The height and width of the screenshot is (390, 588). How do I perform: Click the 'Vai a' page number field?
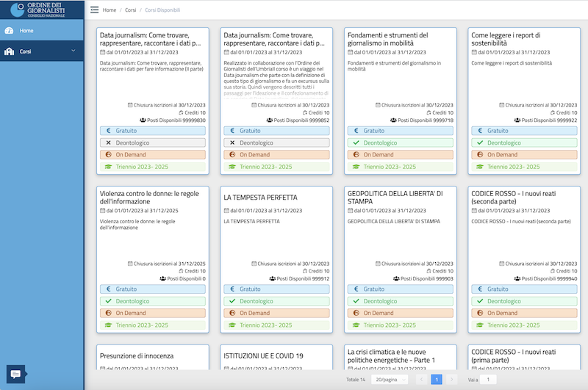(489, 380)
